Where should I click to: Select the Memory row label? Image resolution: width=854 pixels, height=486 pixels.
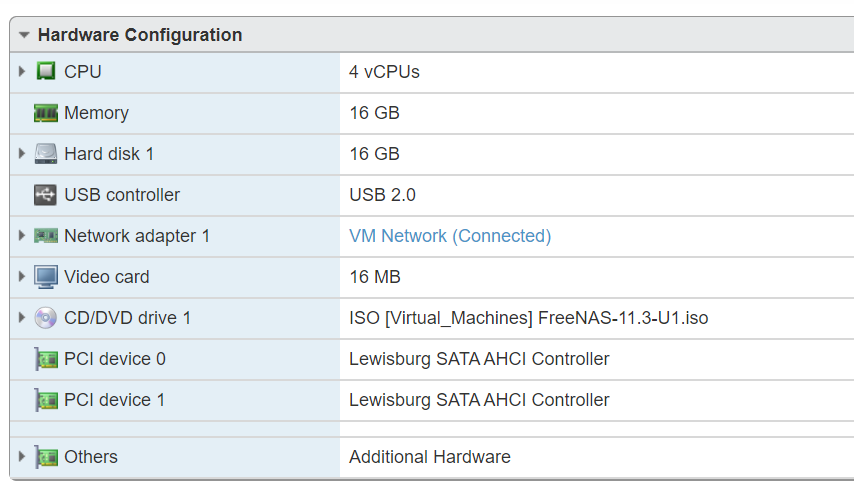pos(96,113)
